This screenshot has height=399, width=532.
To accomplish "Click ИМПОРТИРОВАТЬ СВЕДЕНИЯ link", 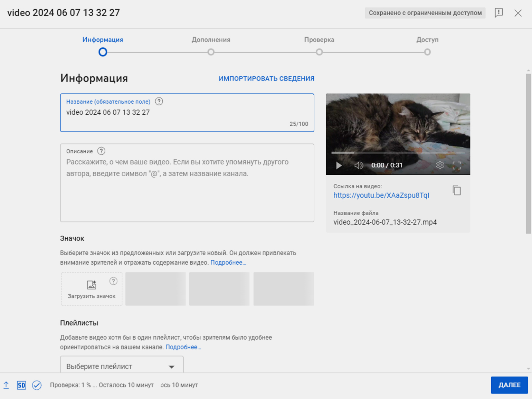I will pos(266,79).
